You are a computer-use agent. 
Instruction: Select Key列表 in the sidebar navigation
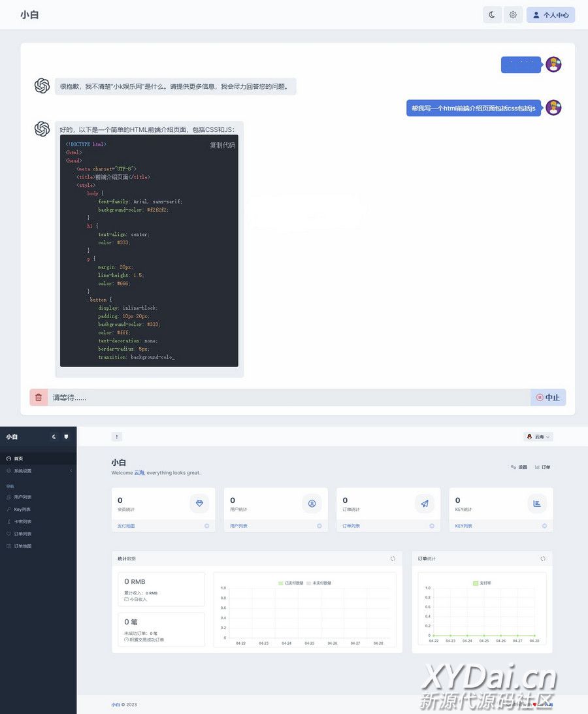(22, 510)
